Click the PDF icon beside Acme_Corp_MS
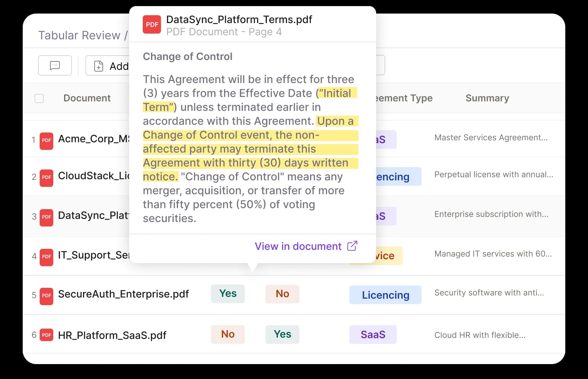This screenshot has width=588, height=379. [x=46, y=141]
